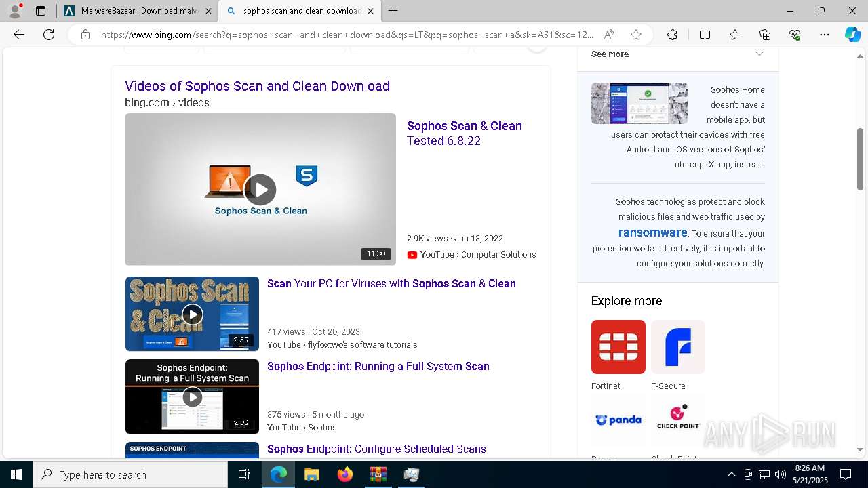
Task: Open the notification center
Action: pyautogui.click(x=846, y=474)
